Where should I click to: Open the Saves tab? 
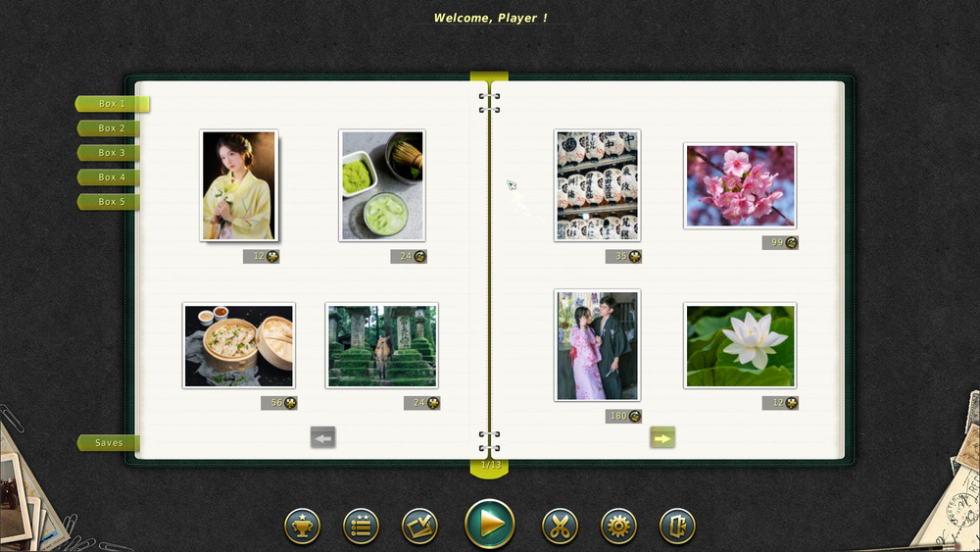tap(109, 443)
